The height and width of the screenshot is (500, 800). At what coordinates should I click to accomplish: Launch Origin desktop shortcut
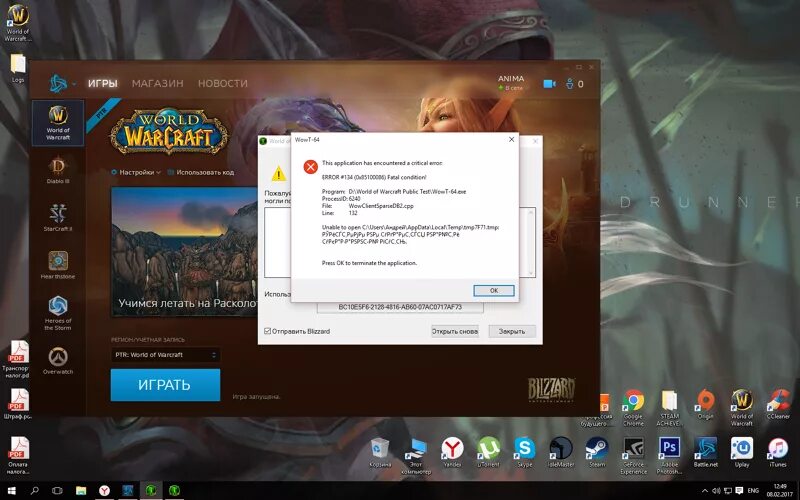706,405
